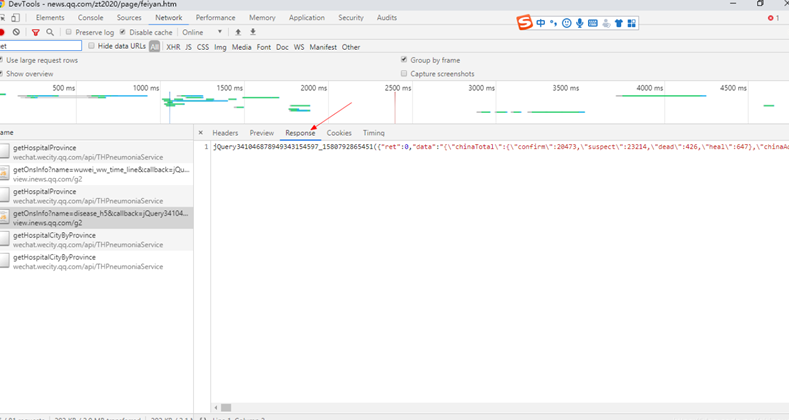Click the Sogou input microphone icon
789x420 pixels.
pyautogui.click(x=581, y=23)
